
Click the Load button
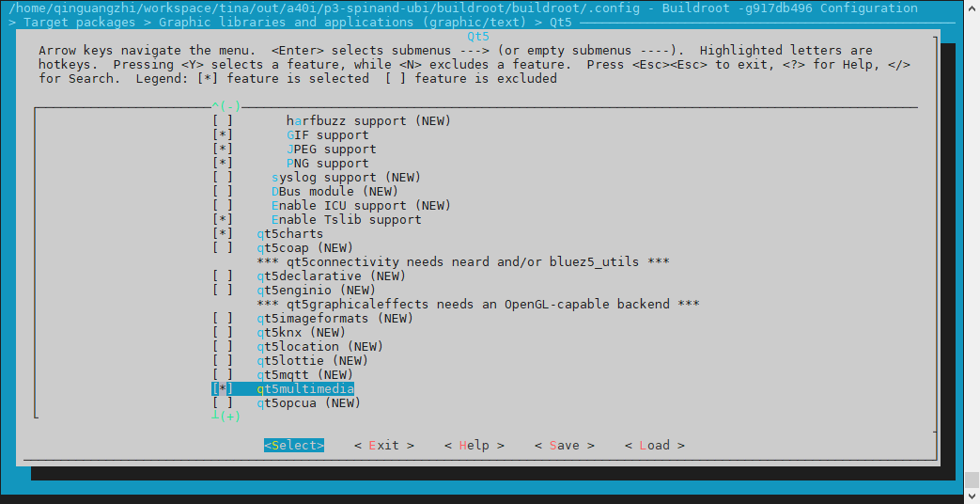click(654, 445)
